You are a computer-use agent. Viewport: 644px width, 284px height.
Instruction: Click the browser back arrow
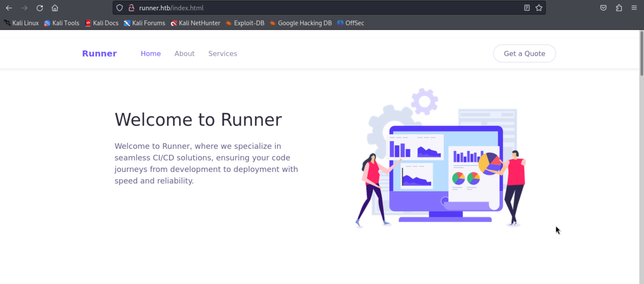(x=9, y=8)
